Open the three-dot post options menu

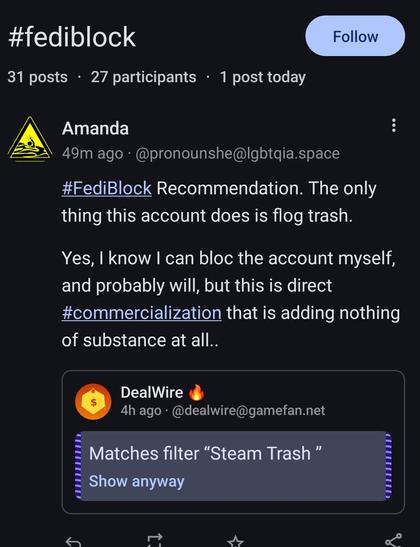394,125
